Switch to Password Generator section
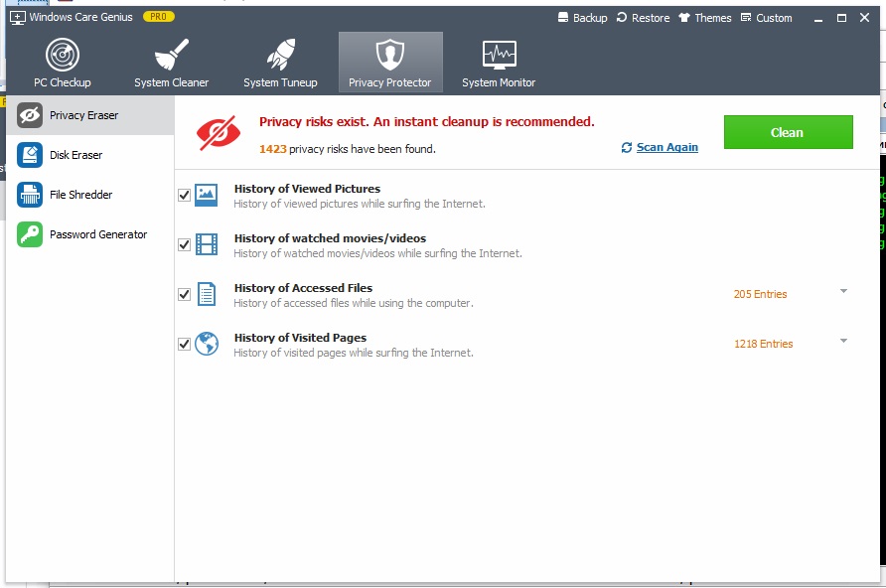886x588 pixels. (98, 234)
